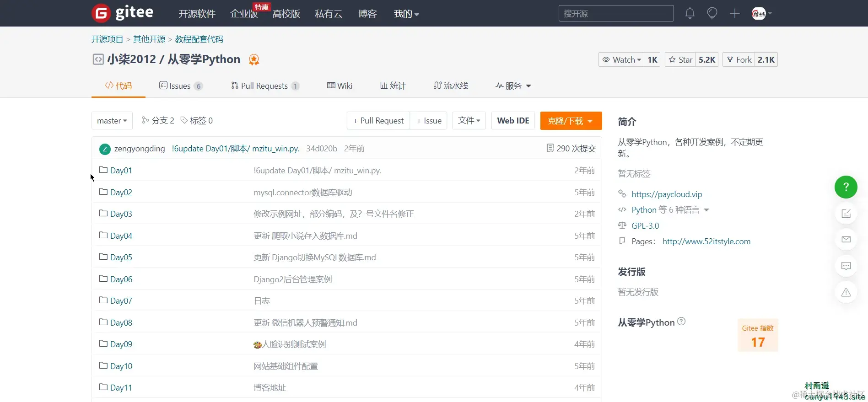
Task: Click the floating chat message icon
Action: [846, 266]
